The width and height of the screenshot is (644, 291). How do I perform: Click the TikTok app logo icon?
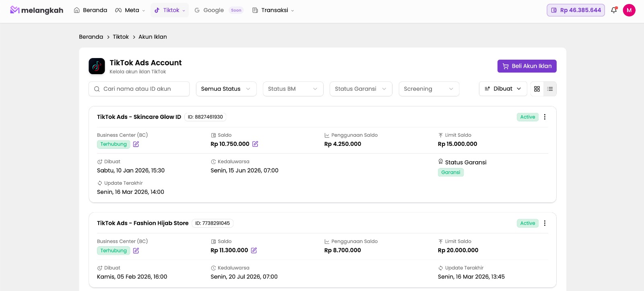97,66
